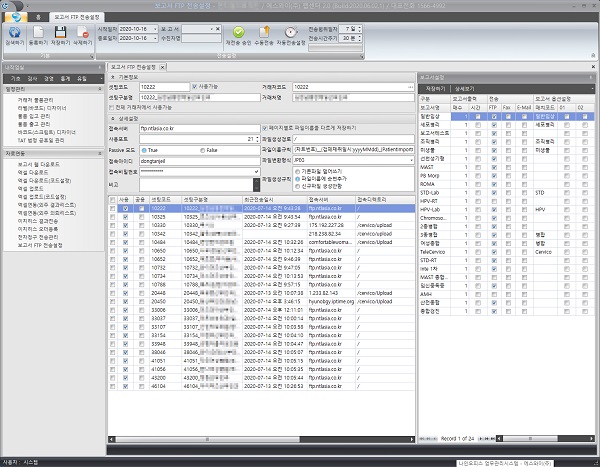Collapse the 기본정보 section expander

(x=112, y=77)
